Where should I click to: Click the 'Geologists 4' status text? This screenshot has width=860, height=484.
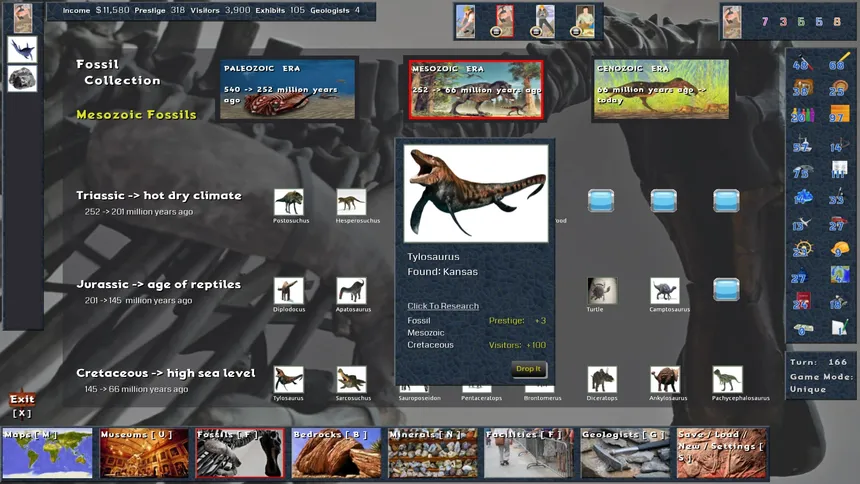pyautogui.click(x=335, y=10)
